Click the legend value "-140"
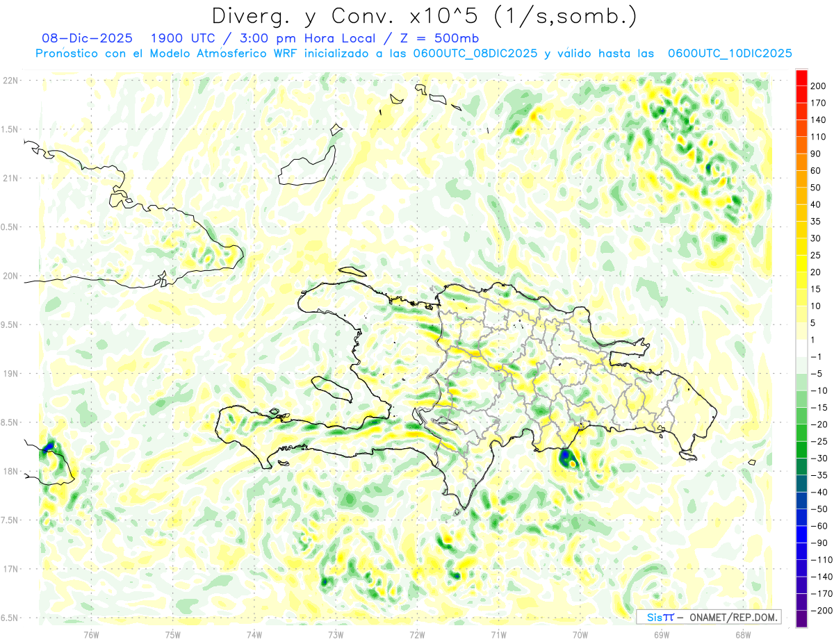834x644 pixels. [x=820, y=577]
